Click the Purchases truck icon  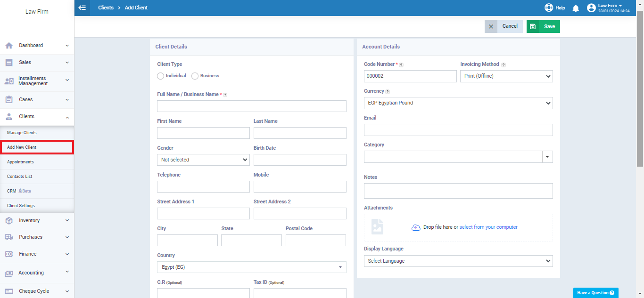click(9, 237)
